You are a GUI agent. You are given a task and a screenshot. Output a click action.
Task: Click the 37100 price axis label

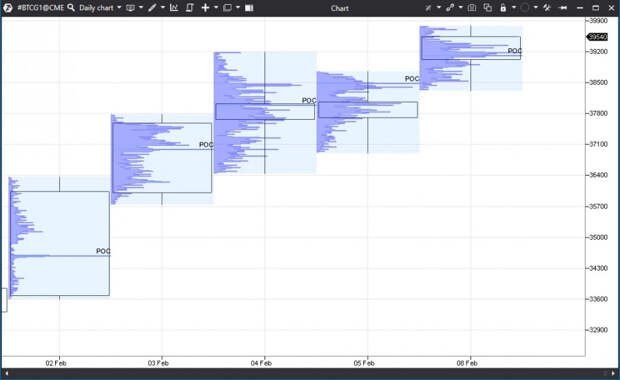click(599, 144)
